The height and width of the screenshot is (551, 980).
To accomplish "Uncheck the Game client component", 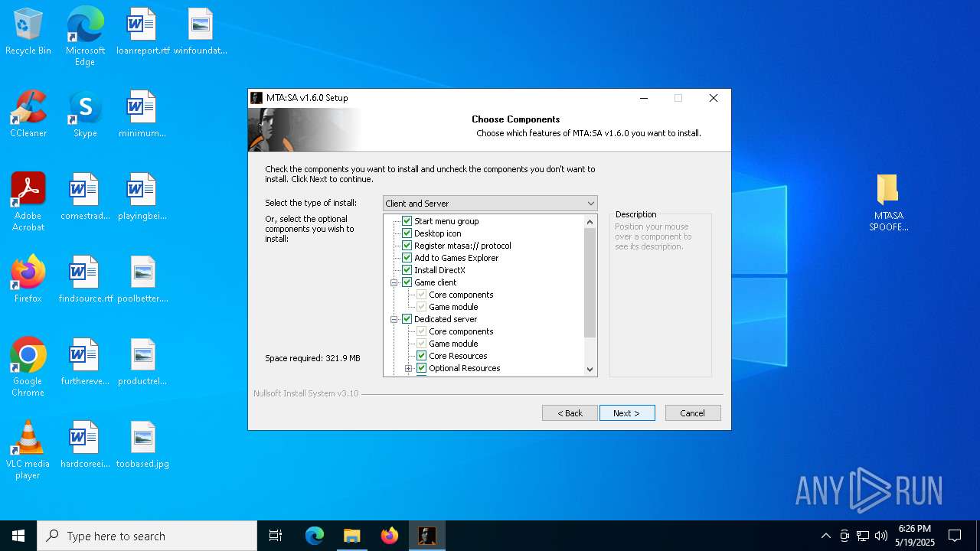I will [x=407, y=282].
